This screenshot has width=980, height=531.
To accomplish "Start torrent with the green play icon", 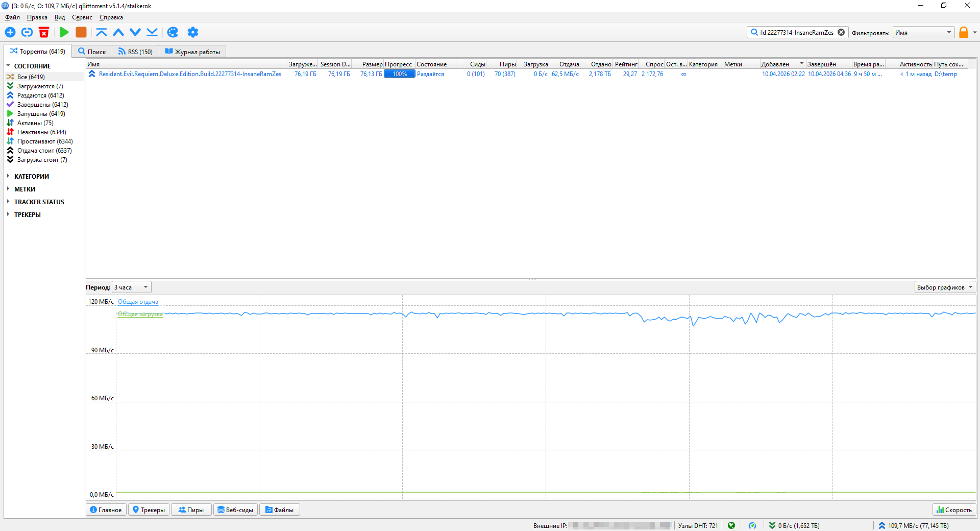I will pyautogui.click(x=64, y=32).
